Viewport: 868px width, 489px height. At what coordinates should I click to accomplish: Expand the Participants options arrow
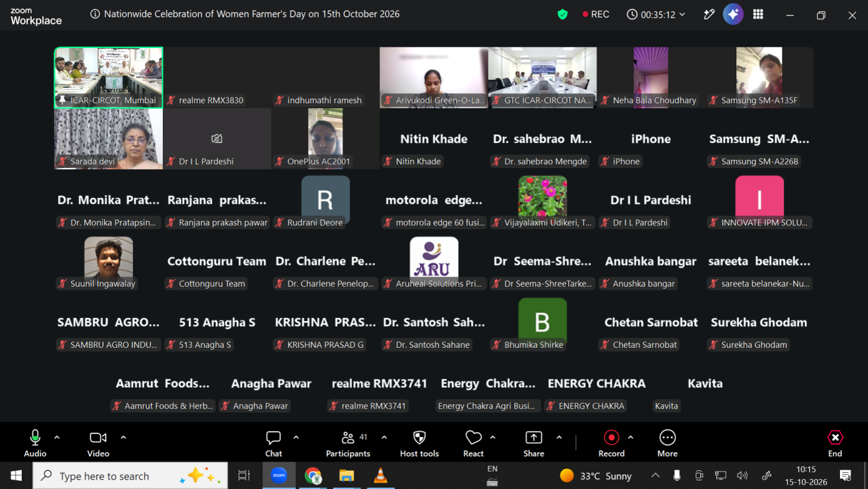(384, 437)
